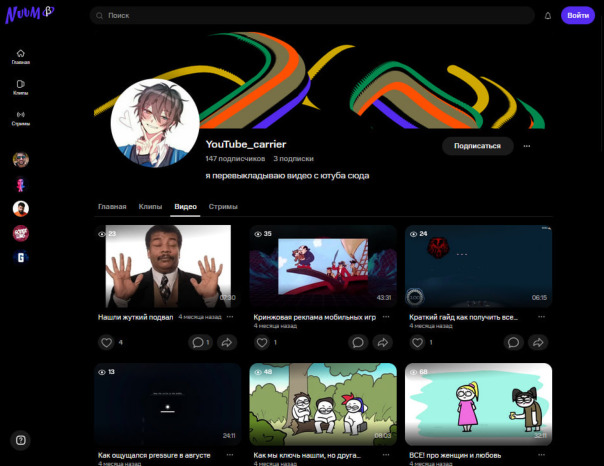The height and width of the screenshot is (466, 604).
Task: Open options for ВСЕ! про женщин video
Action: 541,455
